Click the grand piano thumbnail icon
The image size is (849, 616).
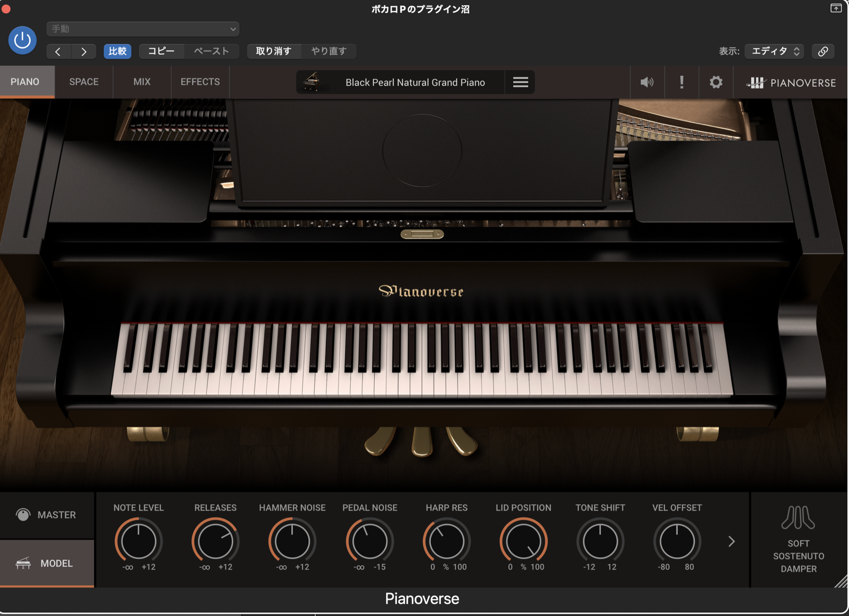(x=311, y=82)
